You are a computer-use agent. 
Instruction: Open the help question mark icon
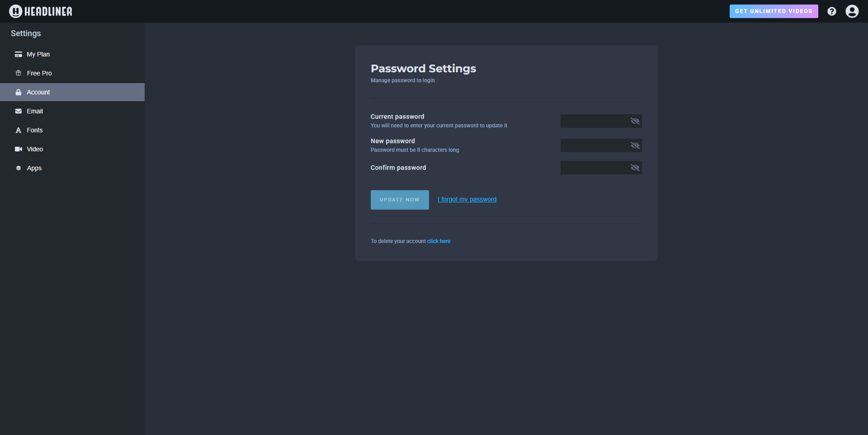point(831,11)
